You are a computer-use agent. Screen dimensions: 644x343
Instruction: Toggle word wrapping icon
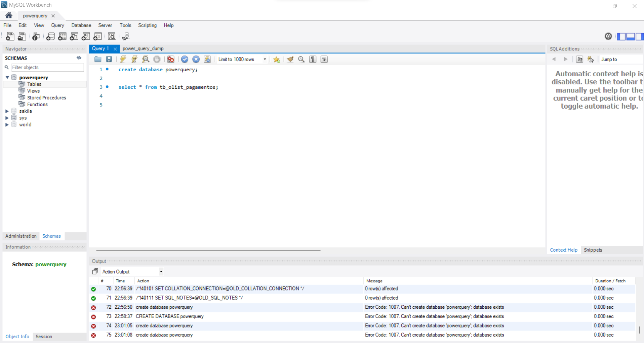(x=324, y=59)
